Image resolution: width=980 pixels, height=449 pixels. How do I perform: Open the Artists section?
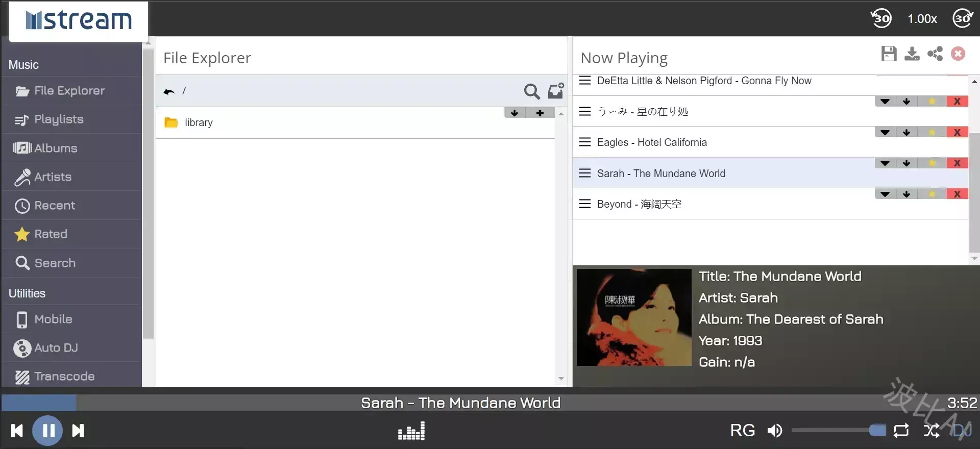click(x=71, y=177)
